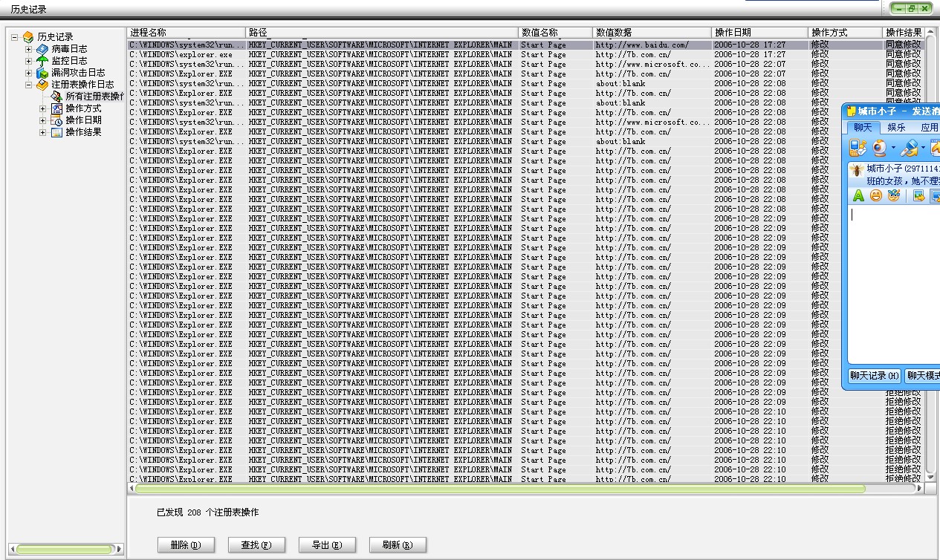The height and width of the screenshot is (560, 940).
Task: Sort by the 操作方式 column header
Action: tap(846, 33)
